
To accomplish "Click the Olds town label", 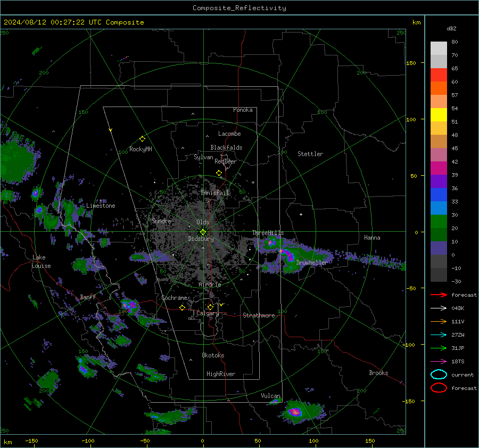I will click(x=203, y=222).
